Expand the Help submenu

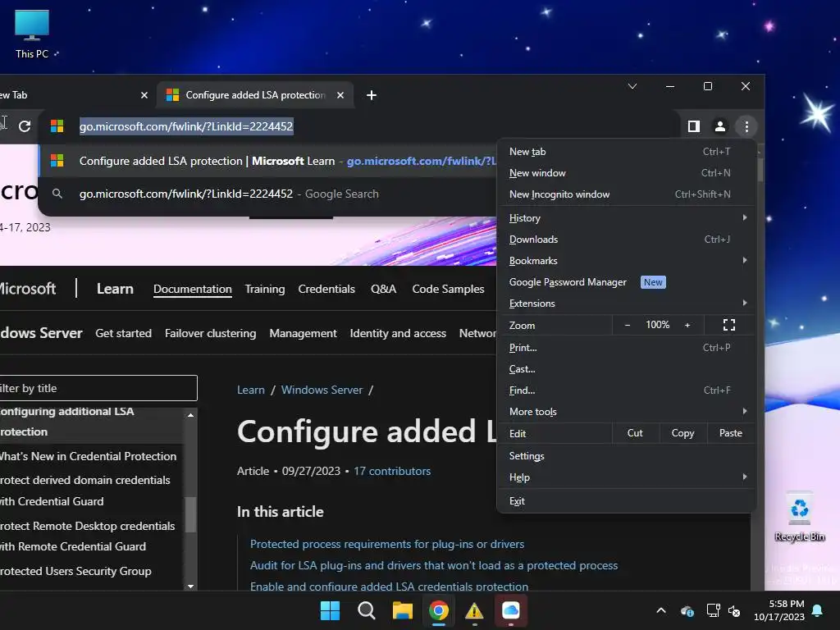(626, 477)
